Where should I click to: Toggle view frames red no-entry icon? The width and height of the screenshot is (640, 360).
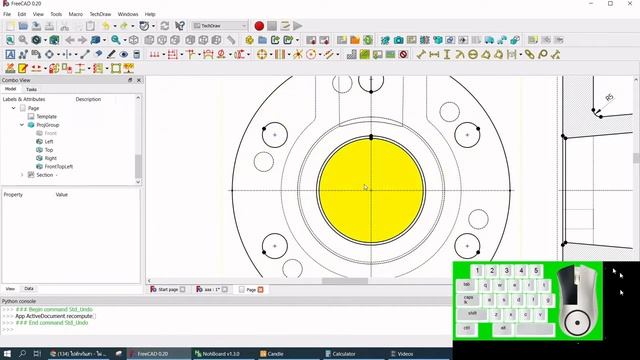click(403, 54)
